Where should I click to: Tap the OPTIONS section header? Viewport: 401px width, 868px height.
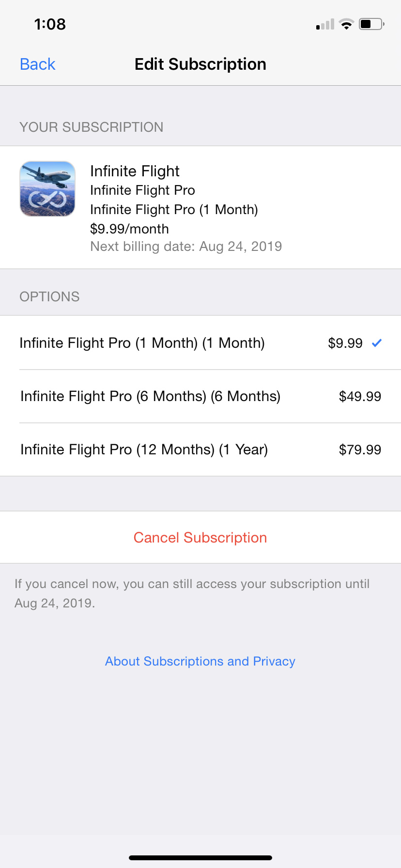coord(49,296)
